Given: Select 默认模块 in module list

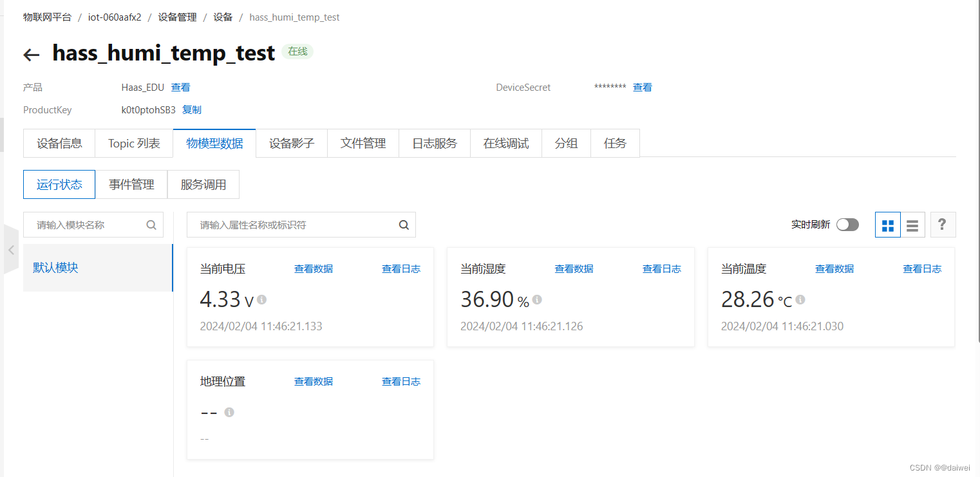Looking at the screenshot, I should tap(98, 268).
